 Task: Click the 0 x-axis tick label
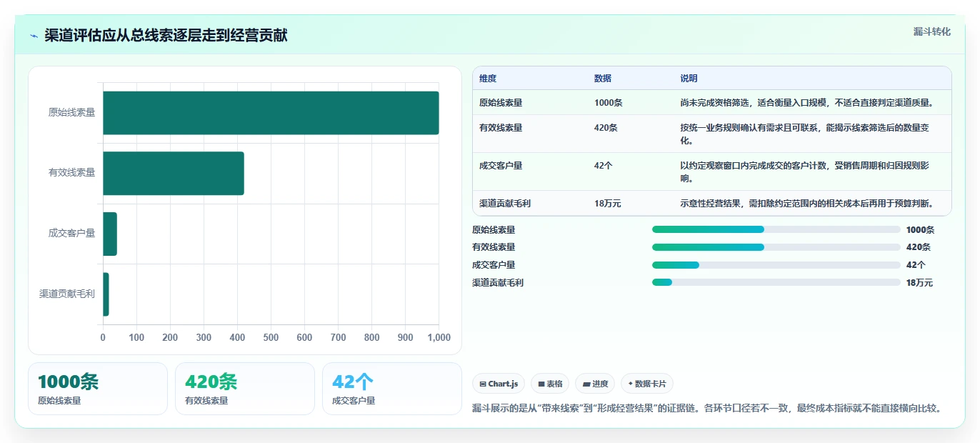click(x=103, y=337)
